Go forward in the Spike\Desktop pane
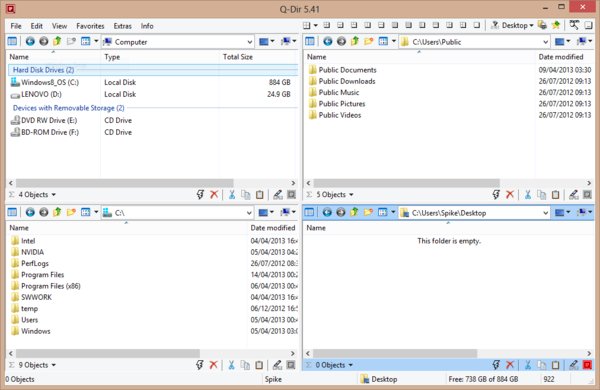600x390 pixels. click(341, 212)
